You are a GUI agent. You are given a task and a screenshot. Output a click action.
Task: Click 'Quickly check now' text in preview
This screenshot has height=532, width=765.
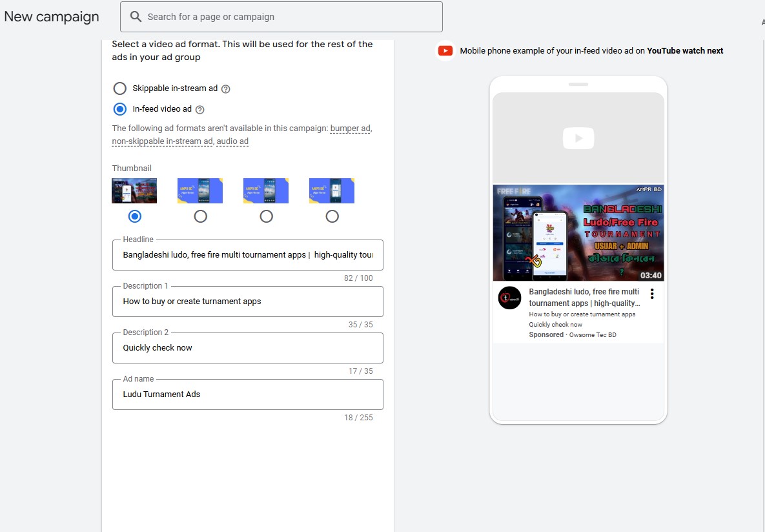(555, 325)
